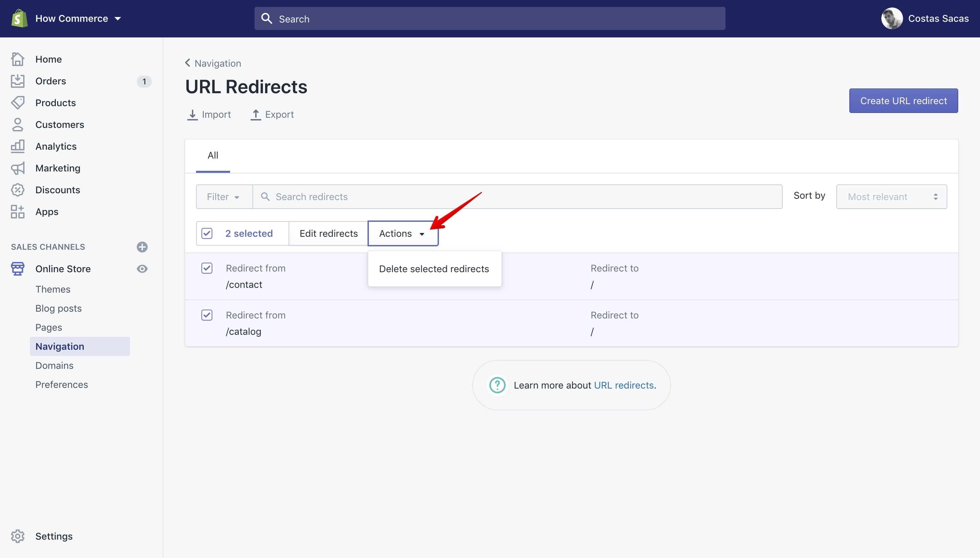This screenshot has width=980, height=558.
Task: Click the Export link text
Action: (x=279, y=114)
